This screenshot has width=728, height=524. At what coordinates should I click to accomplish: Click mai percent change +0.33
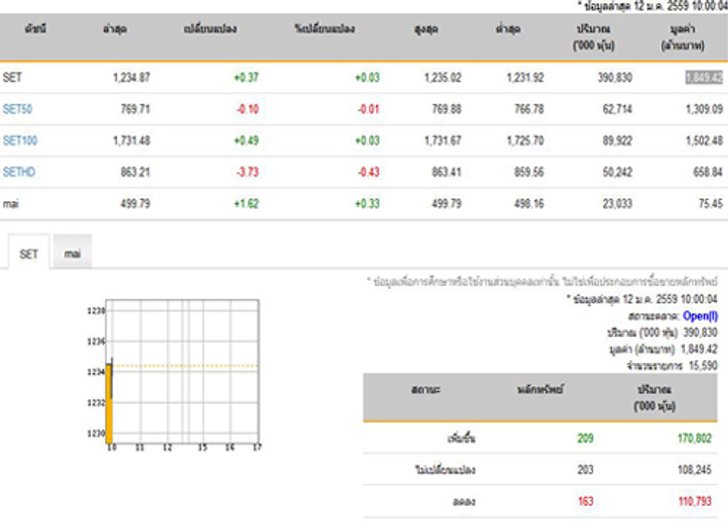[367, 204]
